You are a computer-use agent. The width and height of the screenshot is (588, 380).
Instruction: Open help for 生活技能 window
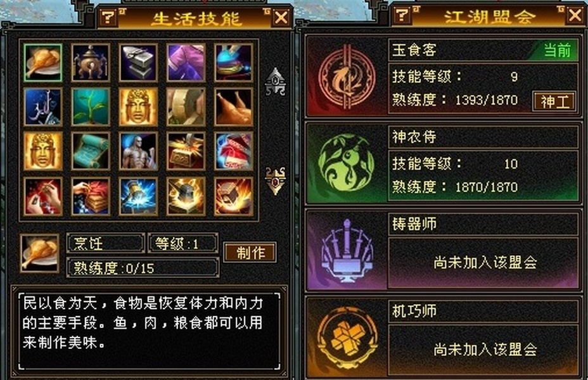[x=108, y=16]
